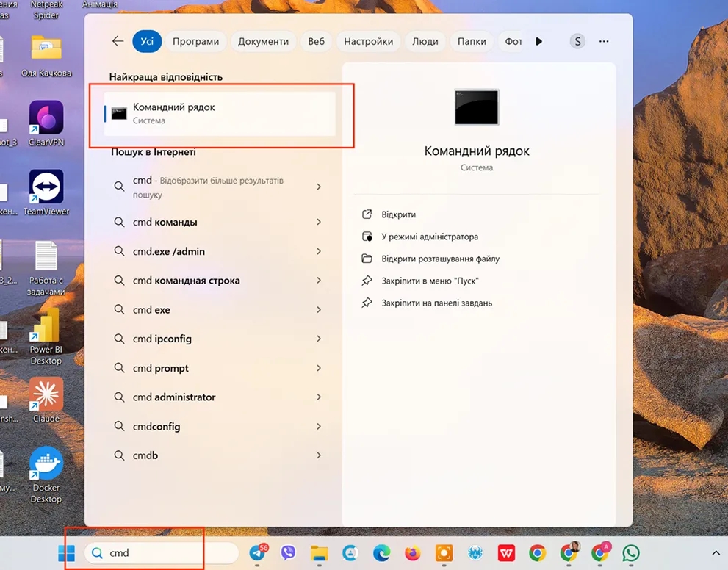Open Docker Desktop shortcut
This screenshot has width=728, height=570.
[x=46, y=475]
